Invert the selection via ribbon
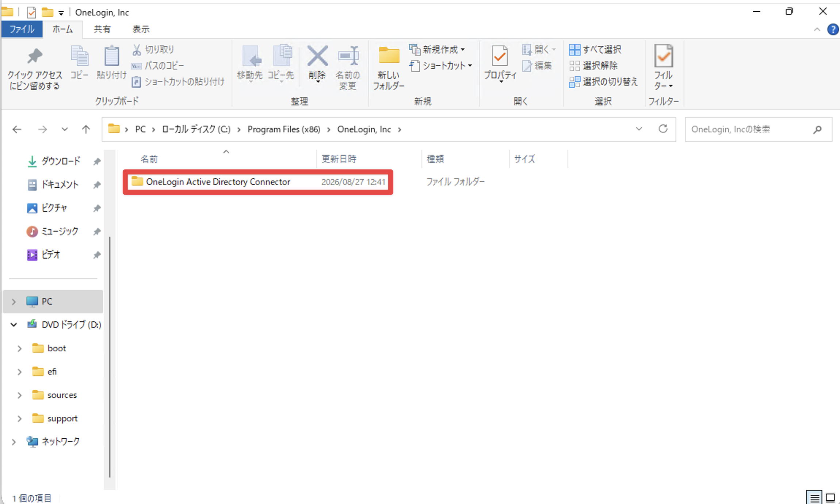Image resolution: width=840 pixels, height=504 pixels. [603, 81]
